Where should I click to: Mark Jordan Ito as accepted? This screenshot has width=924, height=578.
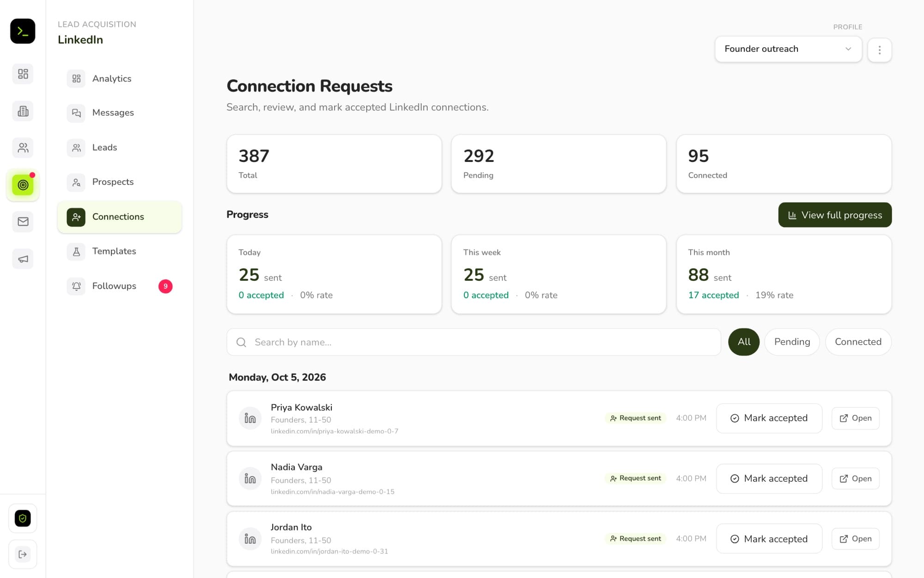(x=769, y=539)
